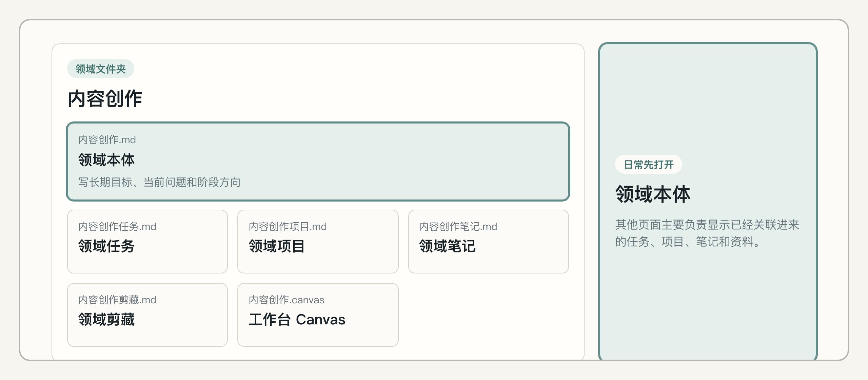The width and height of the screenshot is (868, 380).
Task: Open the 领域笔记 card
Action: (489, 242)
